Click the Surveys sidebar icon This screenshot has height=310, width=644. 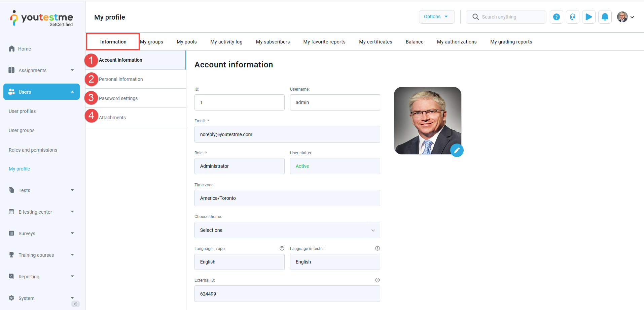coord(11,233)
